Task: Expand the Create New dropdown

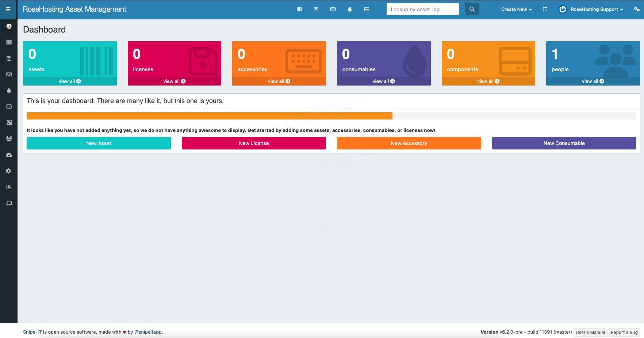Action: [x=516, y=10]
